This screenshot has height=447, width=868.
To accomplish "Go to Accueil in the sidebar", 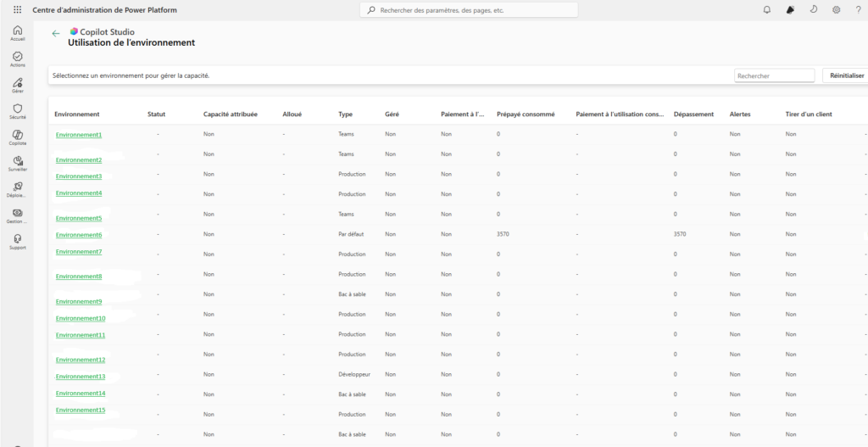I will click(17, 32).
